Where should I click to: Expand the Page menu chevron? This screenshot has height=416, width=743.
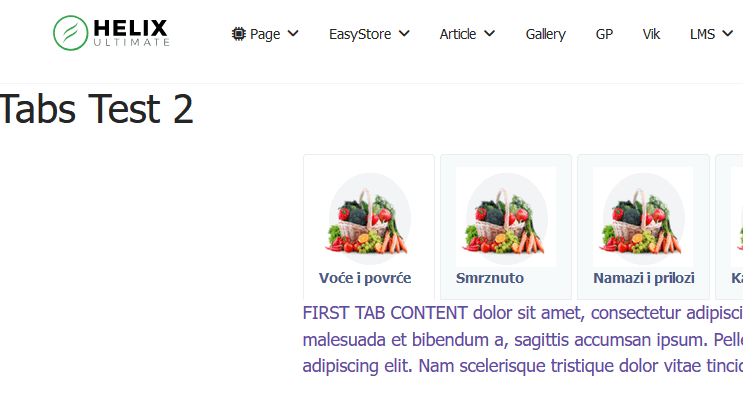tap(293, 34)
